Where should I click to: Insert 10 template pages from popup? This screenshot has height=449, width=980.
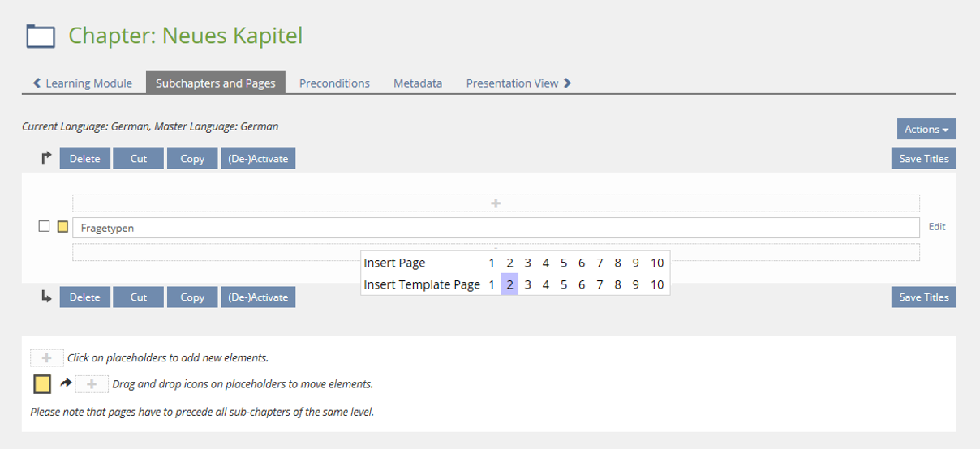[657, 284]
